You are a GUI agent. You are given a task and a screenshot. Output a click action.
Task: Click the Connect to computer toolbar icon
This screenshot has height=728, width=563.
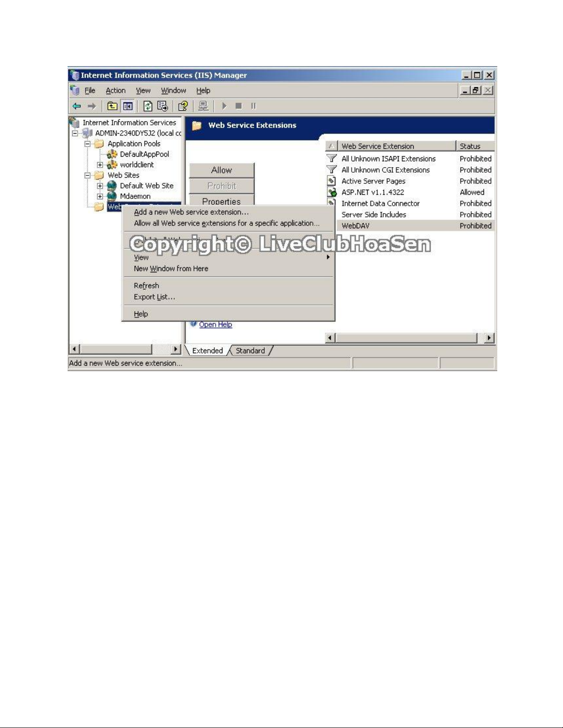[x=203, y=106]
